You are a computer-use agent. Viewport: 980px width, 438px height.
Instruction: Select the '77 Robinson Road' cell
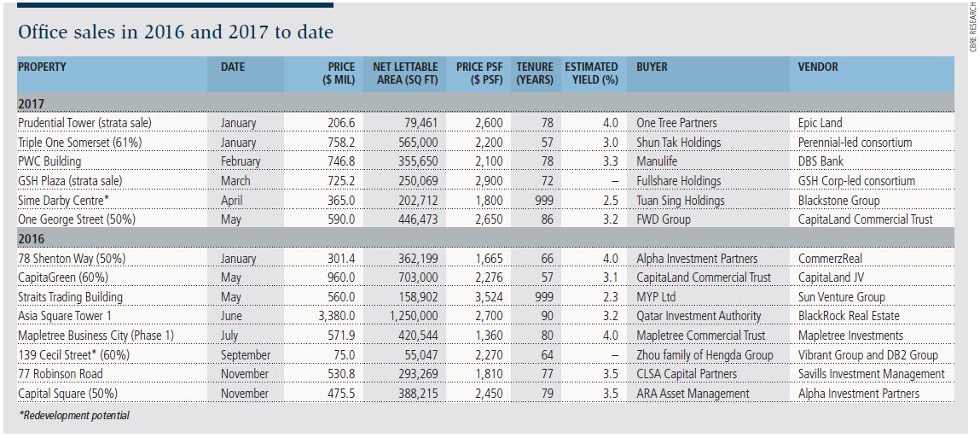coord(60,374)
